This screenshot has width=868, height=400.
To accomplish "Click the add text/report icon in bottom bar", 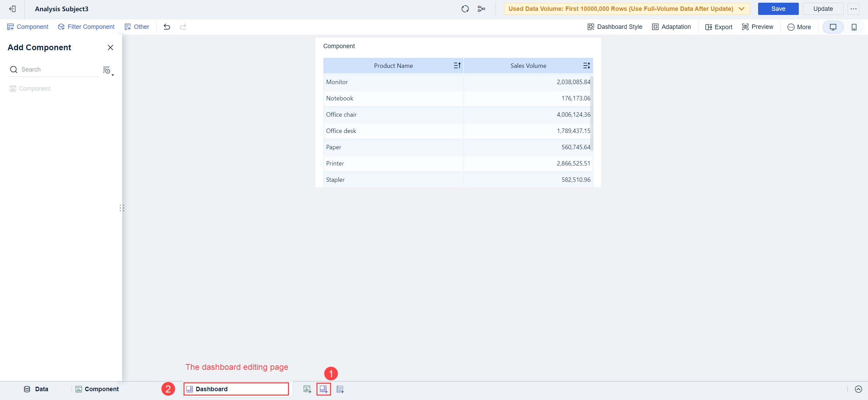I will (340, 389).
